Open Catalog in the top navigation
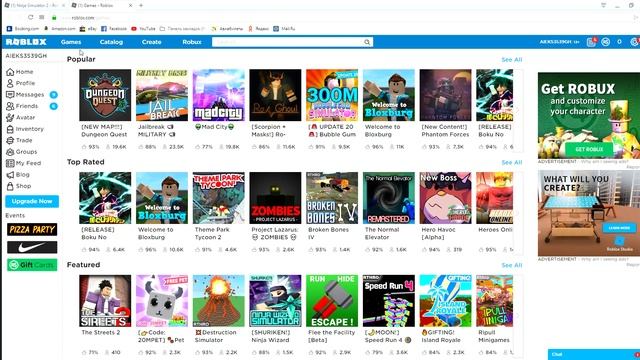This screenshot has height=360, width=640. coord(111,42)
